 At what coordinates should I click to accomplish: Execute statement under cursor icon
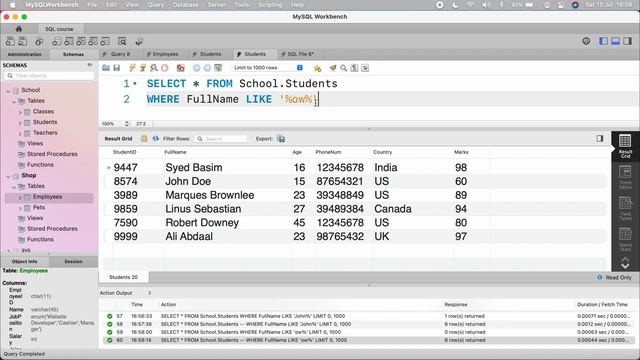[x=143, y=68]
